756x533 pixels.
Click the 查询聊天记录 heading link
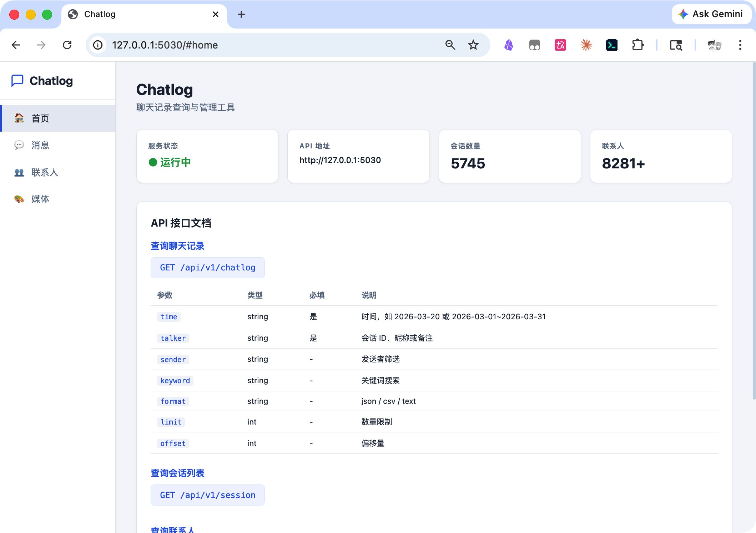tap(177, 246)
